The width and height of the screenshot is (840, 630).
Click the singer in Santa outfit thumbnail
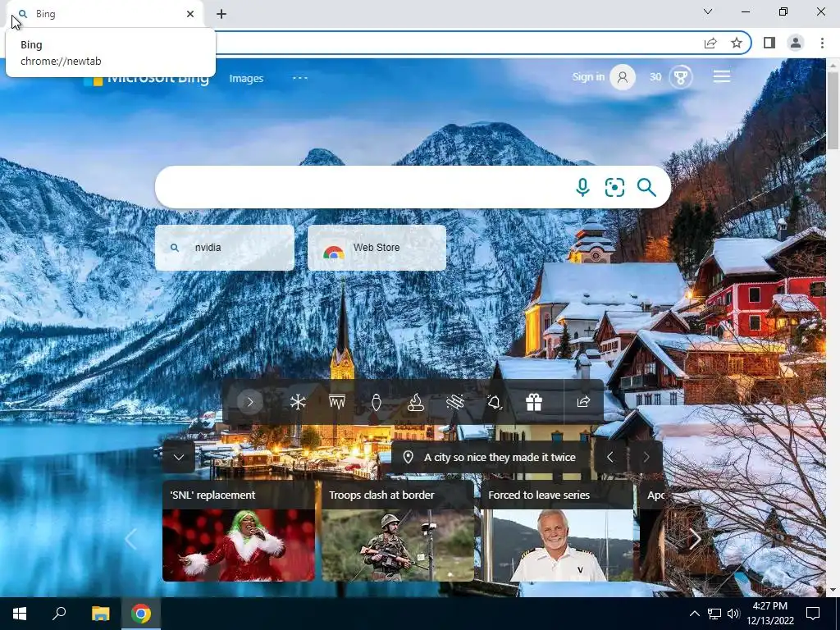tap(239, 545)
